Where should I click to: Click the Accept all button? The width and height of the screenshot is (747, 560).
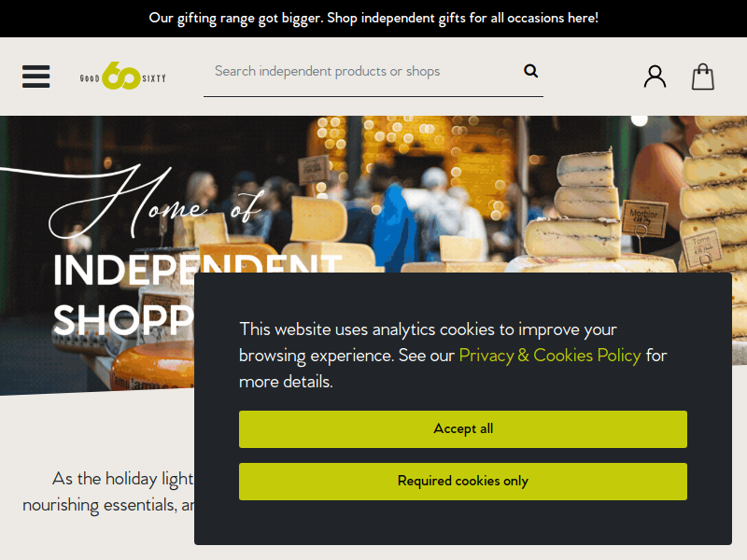[463, 429]
